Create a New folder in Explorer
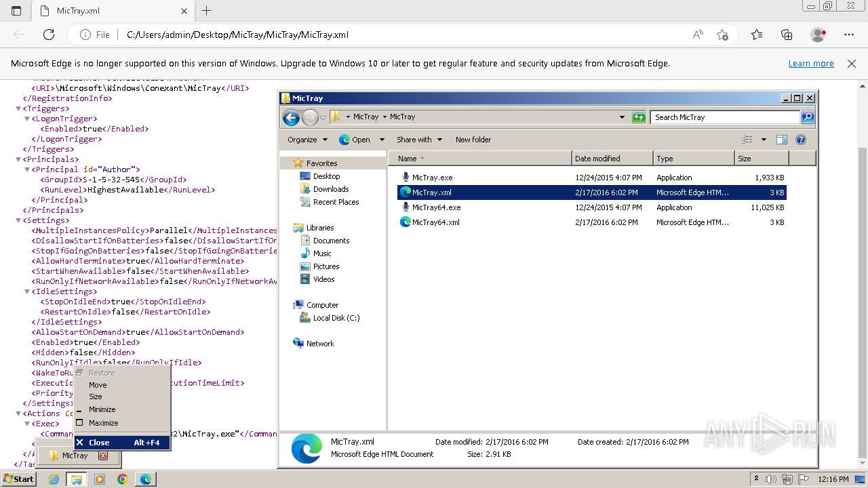868x488 pixels. (x=473, y=140)
